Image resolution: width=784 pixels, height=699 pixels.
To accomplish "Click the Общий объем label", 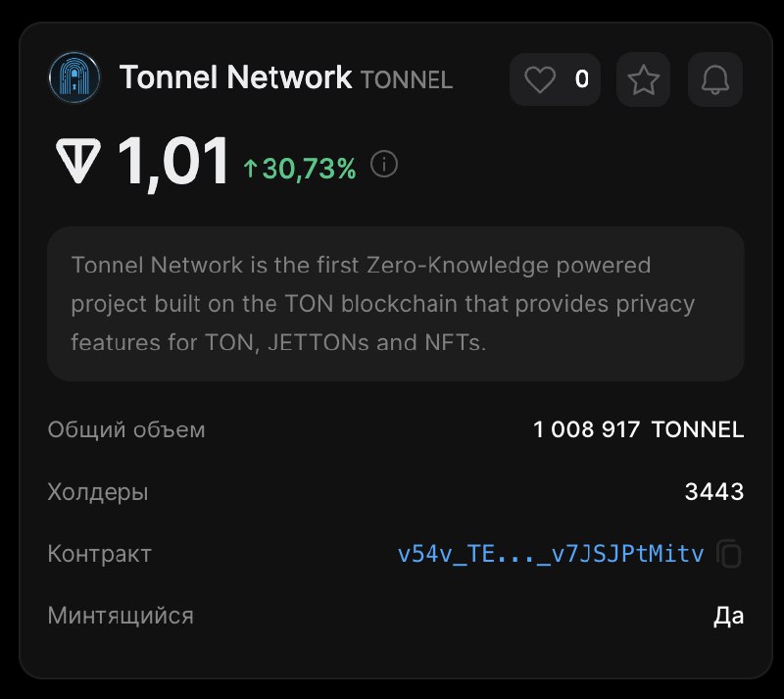I will [x=126, y=429].
